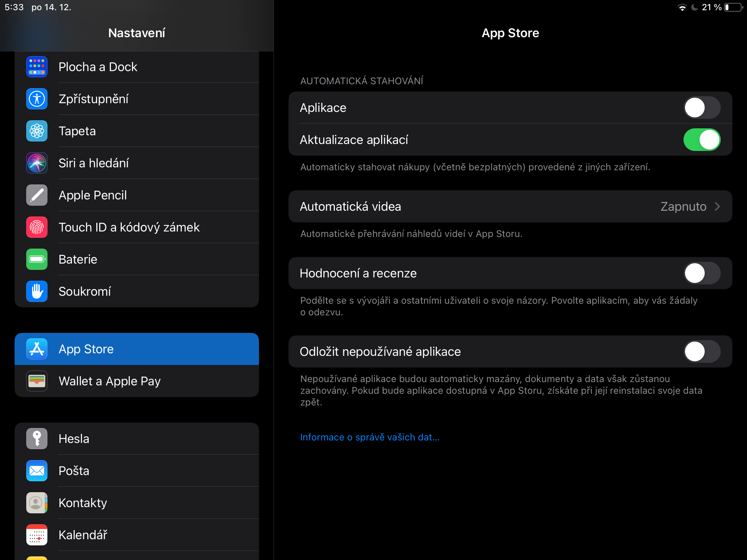Disable the Aktualizace aplikací toggle
This screenshot has width=747, height=560.
tap(701, 140)
